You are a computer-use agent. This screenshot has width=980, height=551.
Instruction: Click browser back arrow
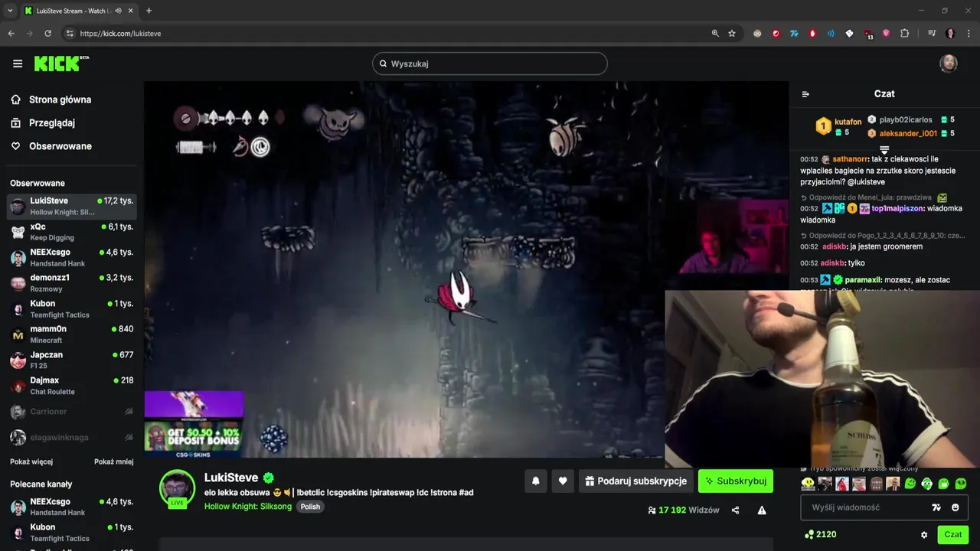pos(11,34)
